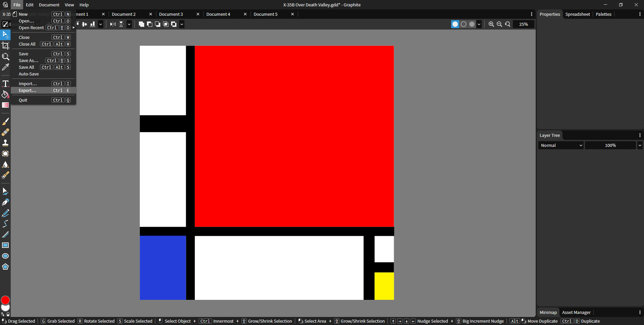
Task: Select the Line tool
Action: pyautogui.click(x=5, y=234)
